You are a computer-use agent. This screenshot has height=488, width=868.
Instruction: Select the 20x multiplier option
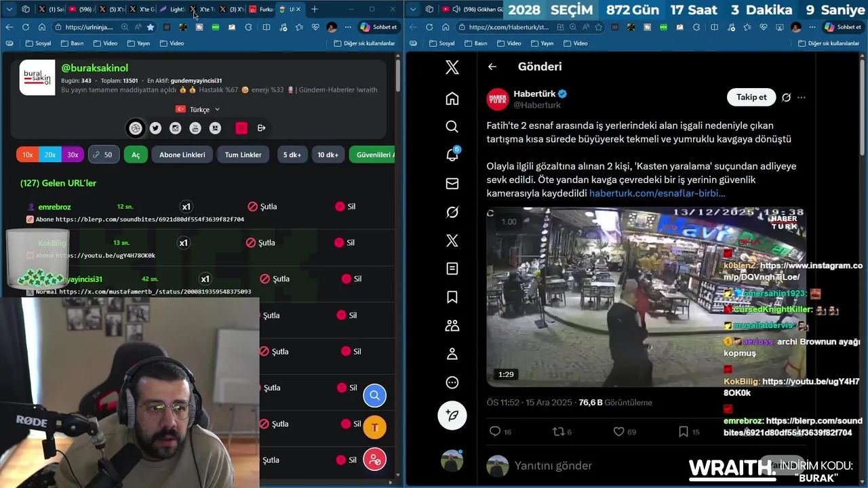(50, 155)
